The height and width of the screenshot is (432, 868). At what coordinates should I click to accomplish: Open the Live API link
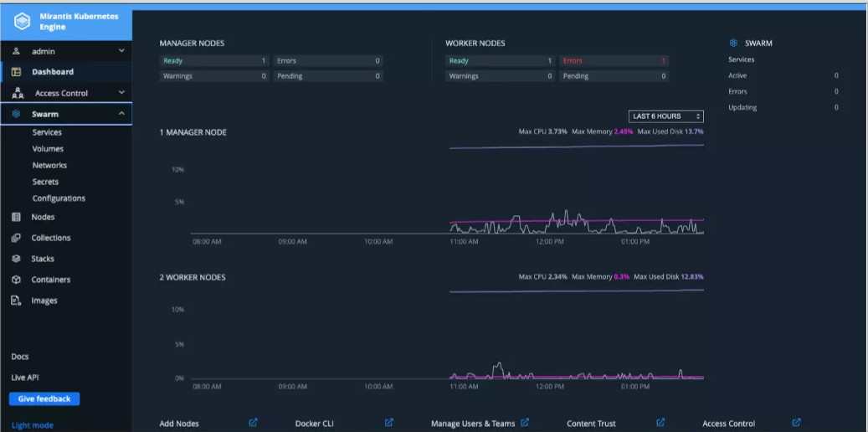(x=25, y=378)
